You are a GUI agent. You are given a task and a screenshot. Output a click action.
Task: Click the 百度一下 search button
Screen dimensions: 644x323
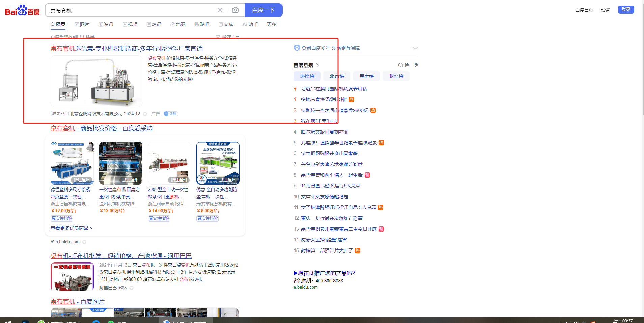[x=263, y=10]
